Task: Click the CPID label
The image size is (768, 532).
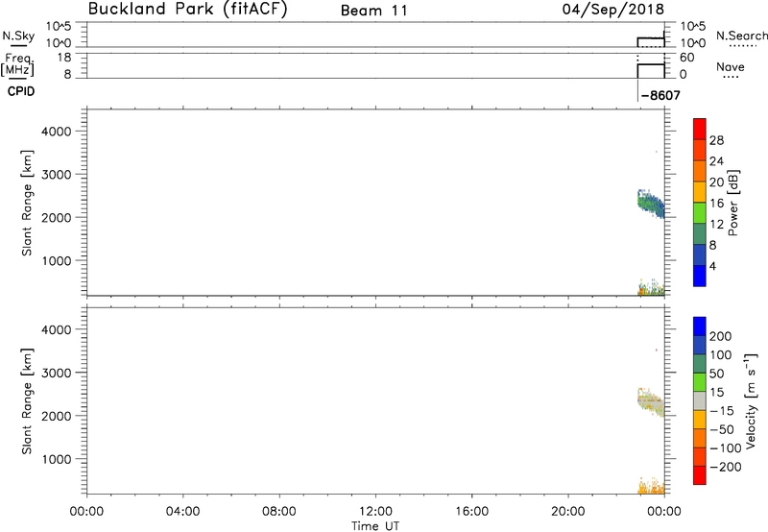Action: point(21,91)
